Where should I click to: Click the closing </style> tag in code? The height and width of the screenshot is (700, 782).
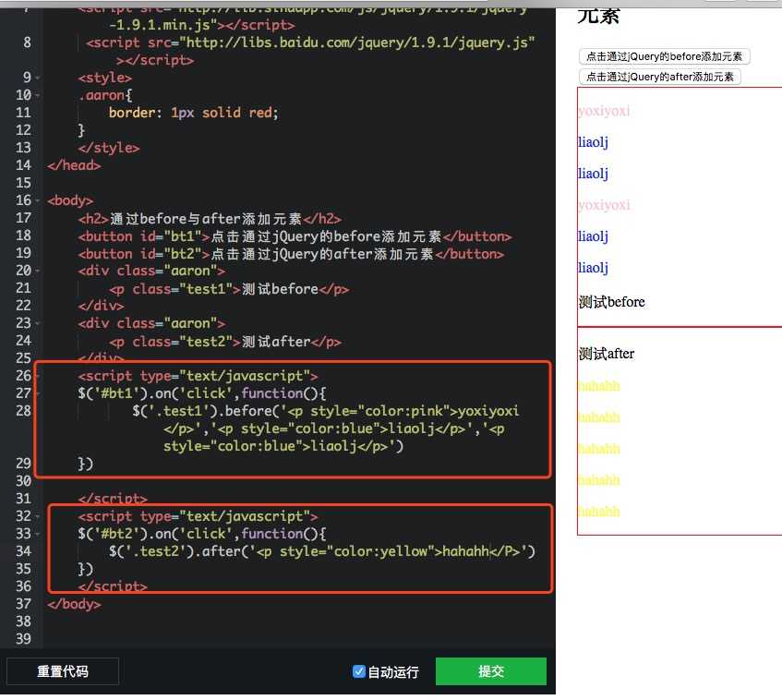point(109,148)
